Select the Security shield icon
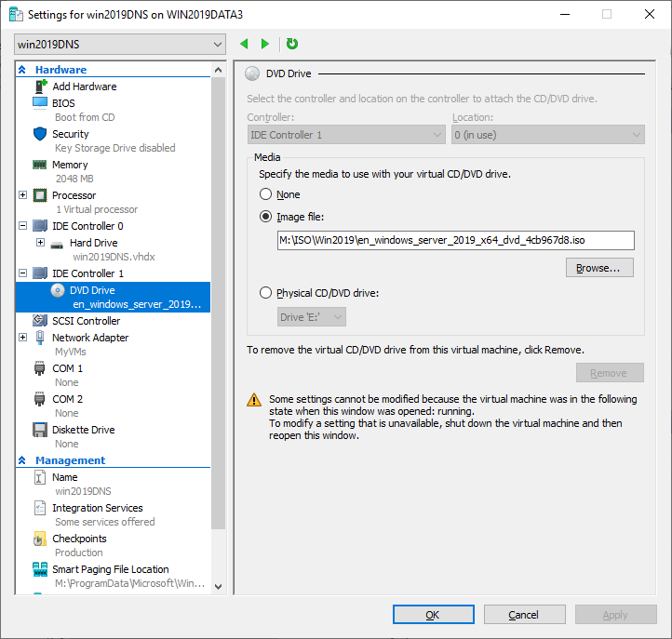This screenshot has width=672, height=639. (40, 134)
